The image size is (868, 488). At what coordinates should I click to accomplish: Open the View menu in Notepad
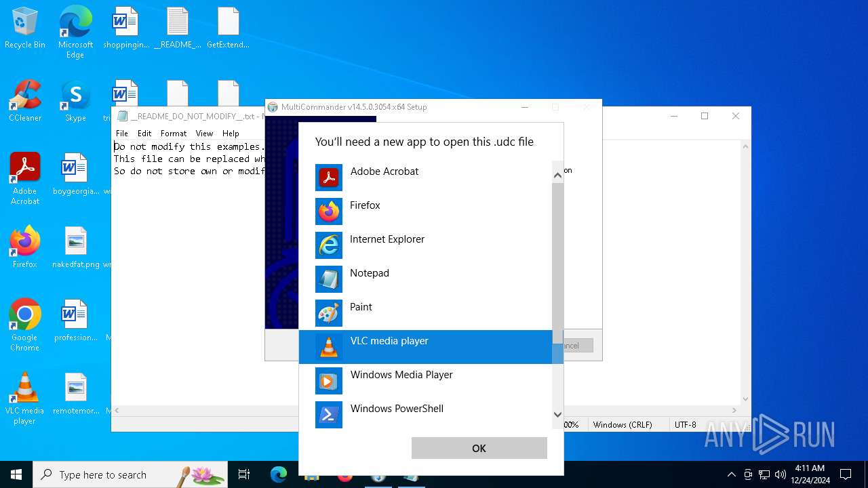point(204,134)
